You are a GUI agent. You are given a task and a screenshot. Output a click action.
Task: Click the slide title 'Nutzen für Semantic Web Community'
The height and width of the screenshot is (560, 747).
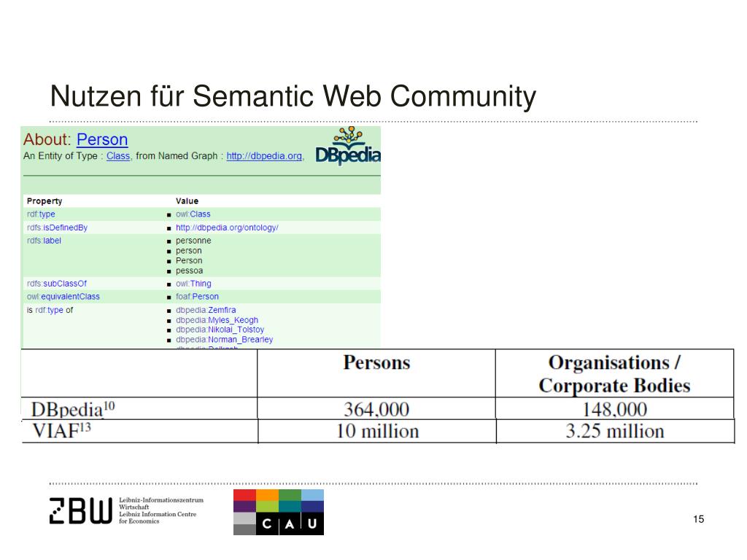coord(293,96)
